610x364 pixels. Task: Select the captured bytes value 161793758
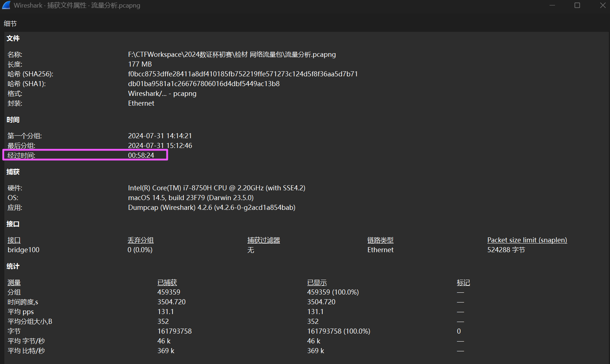(x=175, y=331)
